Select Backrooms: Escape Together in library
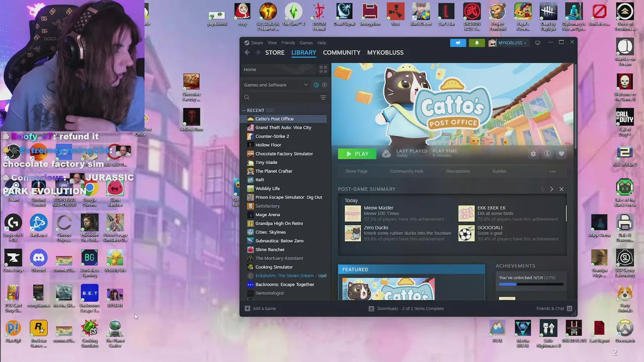 click(284, 285)
